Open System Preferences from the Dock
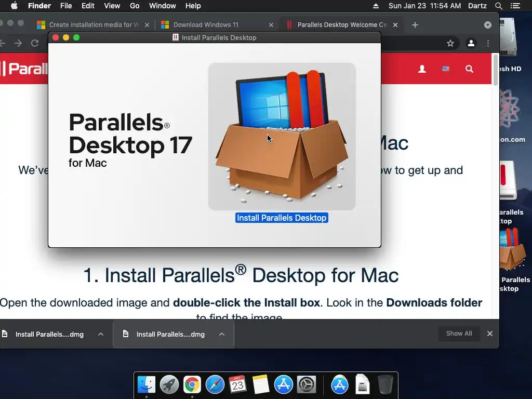Image resolution: width=532 pixels, height=399 pixels. [x=307, y=385]
